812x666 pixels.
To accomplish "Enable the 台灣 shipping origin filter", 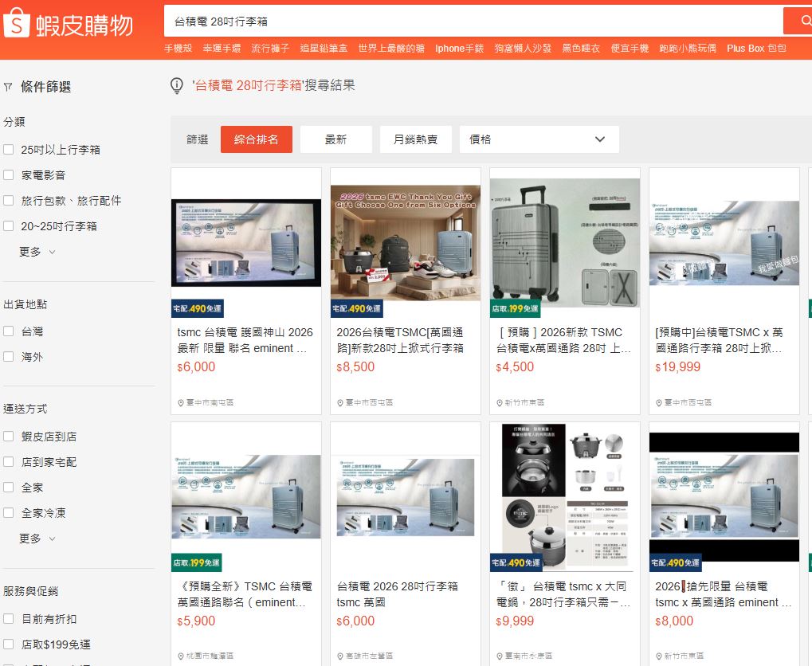I will 9,331.
